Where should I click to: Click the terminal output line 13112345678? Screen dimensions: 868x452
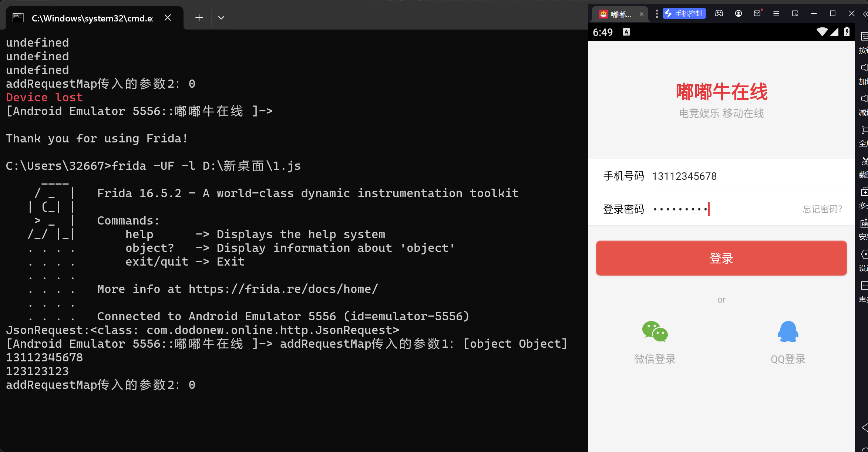tap(44, 358)
